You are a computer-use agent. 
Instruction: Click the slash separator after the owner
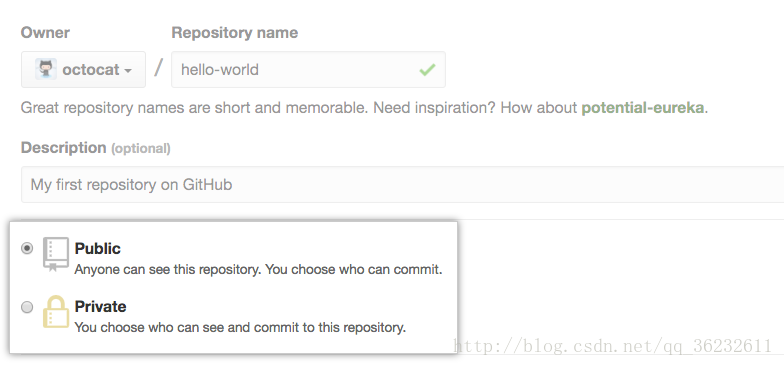(x=158, y=68)
